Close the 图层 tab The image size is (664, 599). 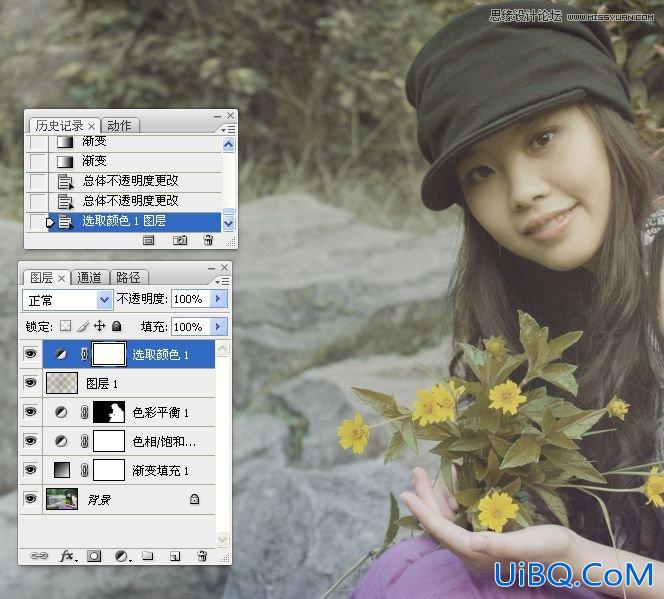click(61, 278)
